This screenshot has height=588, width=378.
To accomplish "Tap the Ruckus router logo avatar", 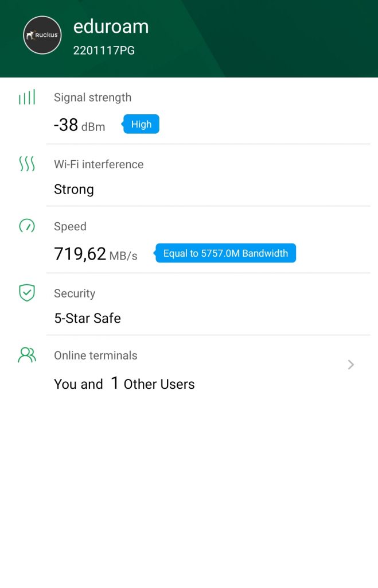I will coord(42,36).
